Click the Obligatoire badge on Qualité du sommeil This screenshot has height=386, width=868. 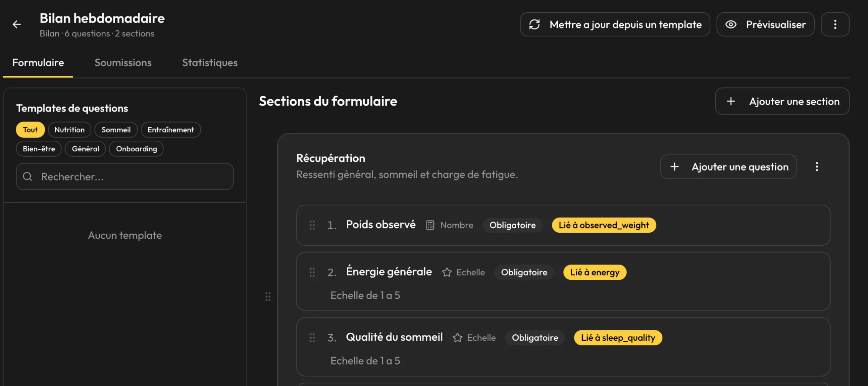[535, 338]
